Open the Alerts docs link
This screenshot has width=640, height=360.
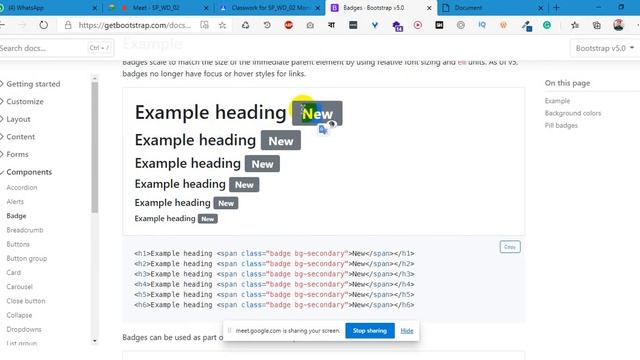tap(15, 202)
